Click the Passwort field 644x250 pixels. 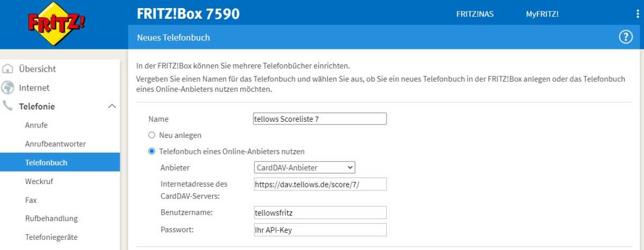click(x=320, y=230)
